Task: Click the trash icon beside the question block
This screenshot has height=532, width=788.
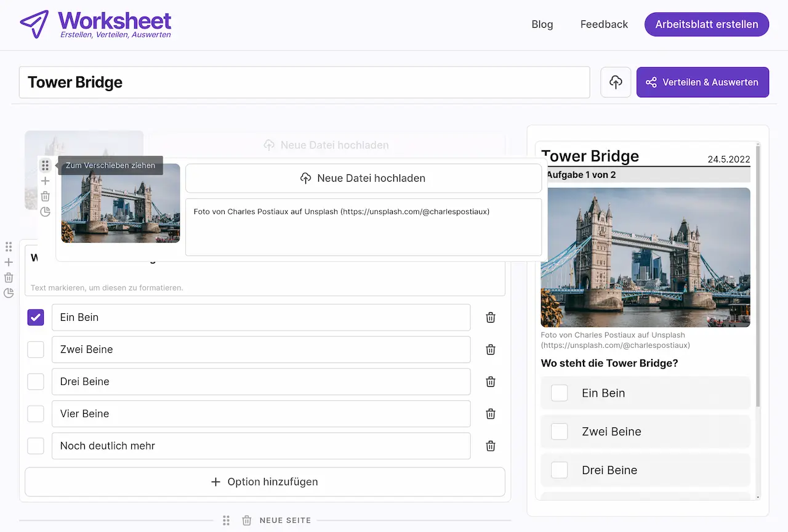Action: pyautogui.click(x=9, y=278)
